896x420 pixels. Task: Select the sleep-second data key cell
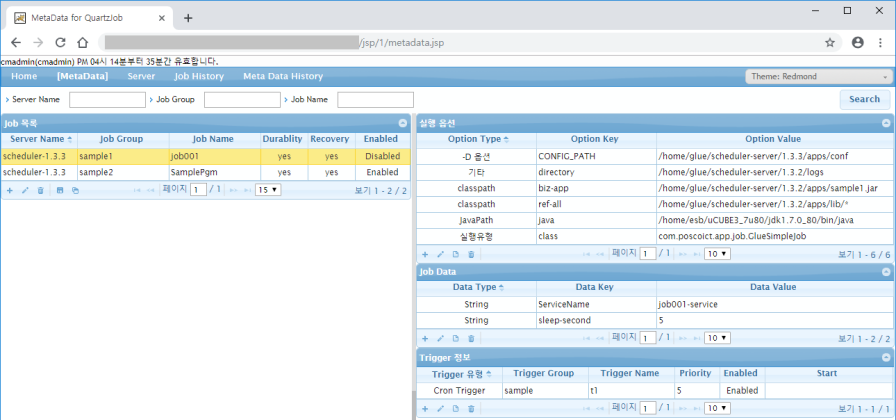tap(596, 320)
